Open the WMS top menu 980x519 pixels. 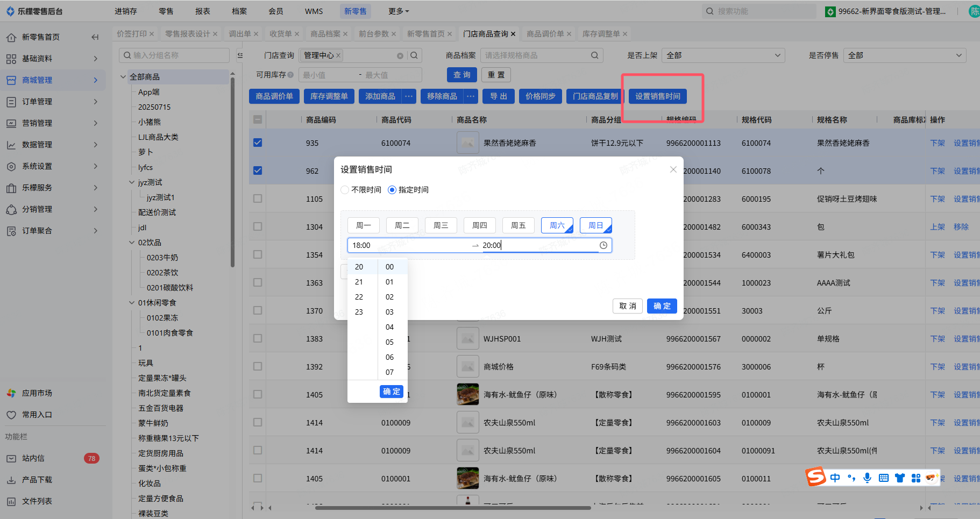tap(314, 11)
